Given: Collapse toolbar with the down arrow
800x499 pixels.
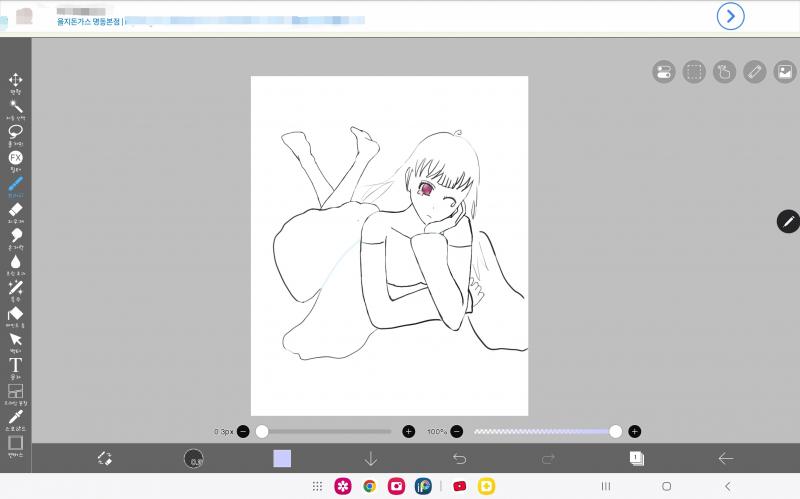Looking at the screenshot, I should 371,458.
